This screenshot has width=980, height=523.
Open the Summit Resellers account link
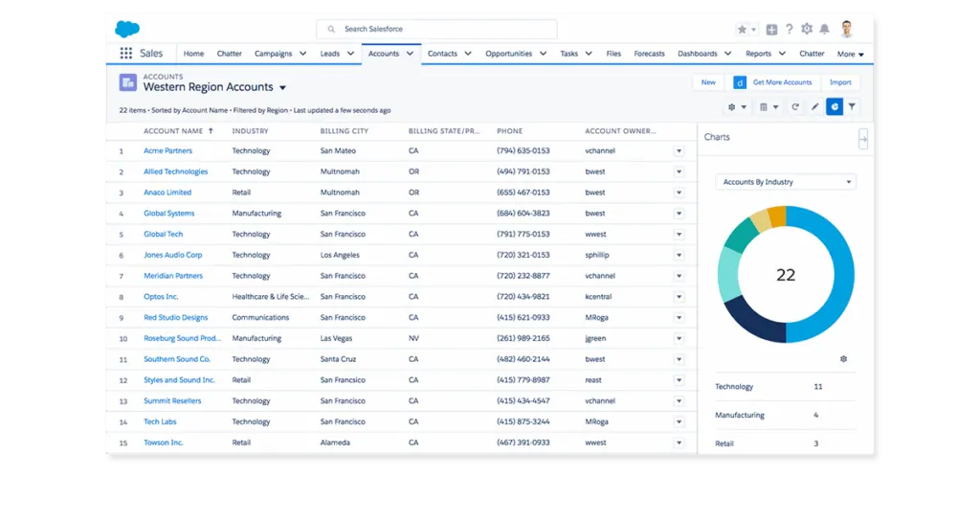tap(172, 401)
